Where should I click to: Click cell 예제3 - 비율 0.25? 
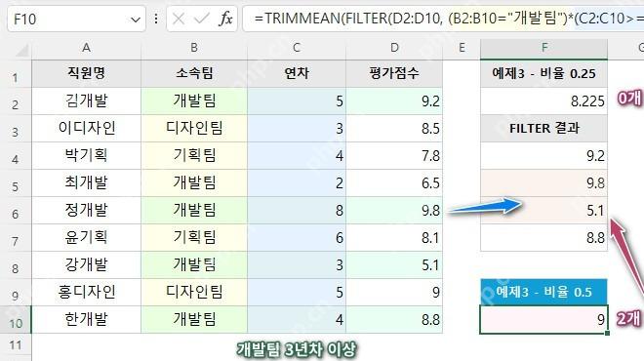click(x=544, y=73)
